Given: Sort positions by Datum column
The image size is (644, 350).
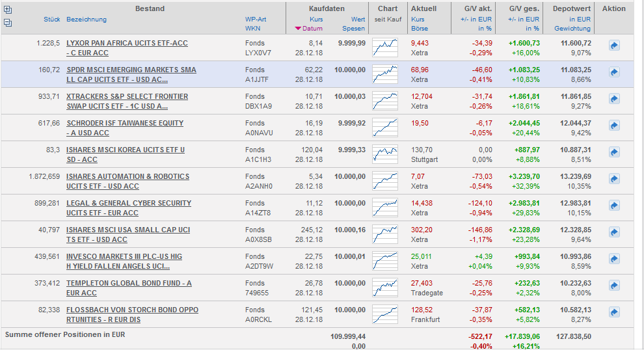Looking at the screenshot, I should [x=312, y=29].
